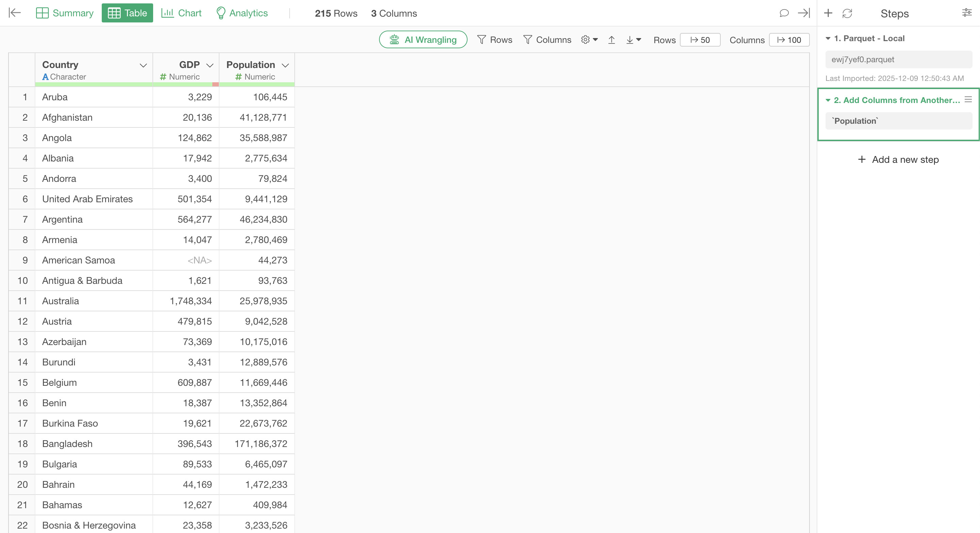This screenshot has width=980, height=533.
Task: Open Country column header menu
Action: (x=143, y=65)
